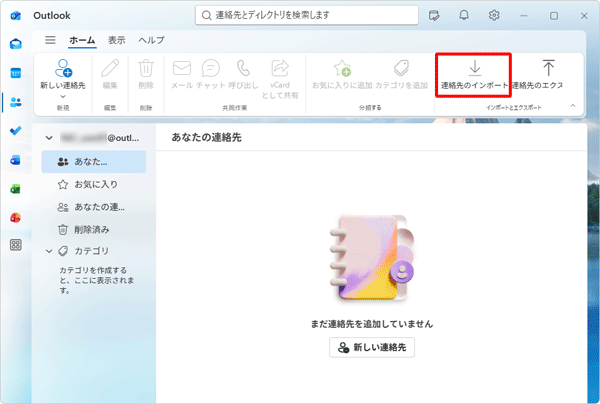Viewport: 600px width, 404px height.
Task: Open the settings gear icon
Action: tap(494, 15)
